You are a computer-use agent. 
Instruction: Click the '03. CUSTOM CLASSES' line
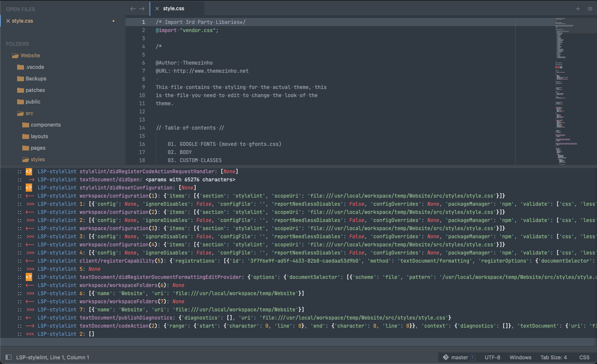point(195,160)
